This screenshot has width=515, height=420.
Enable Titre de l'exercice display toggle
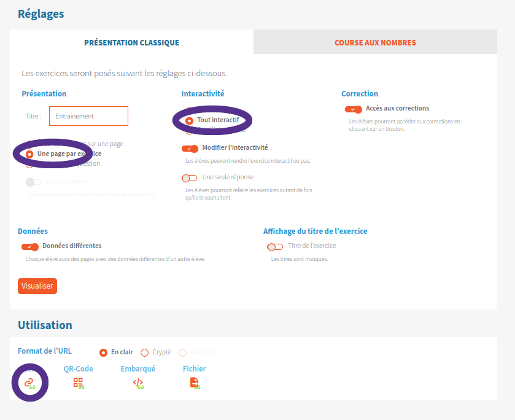pos(275,247)
